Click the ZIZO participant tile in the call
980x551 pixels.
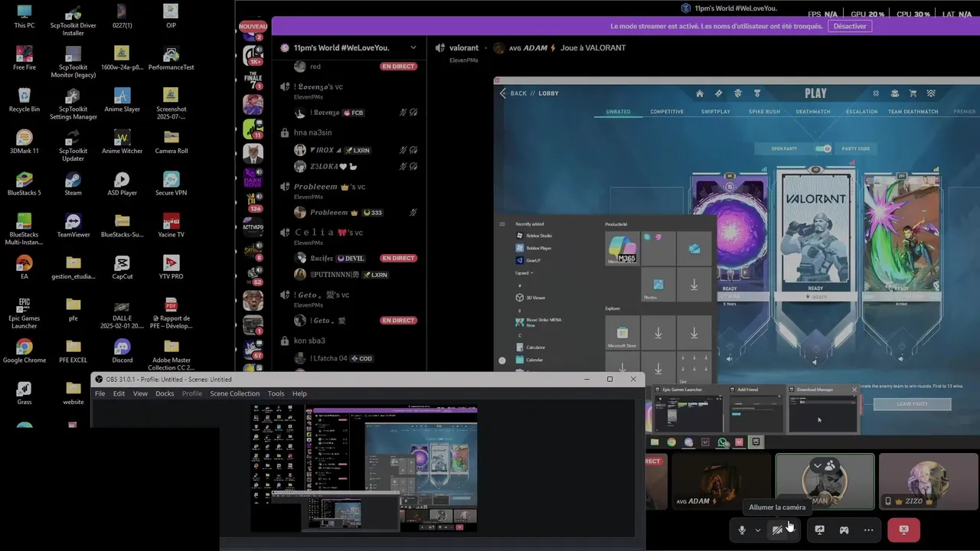click(928, 481)
